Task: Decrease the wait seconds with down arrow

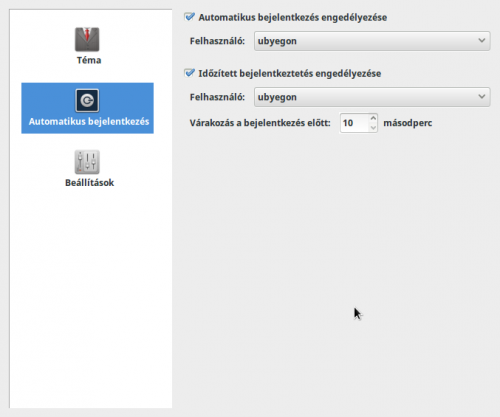Action: (373, 128)
